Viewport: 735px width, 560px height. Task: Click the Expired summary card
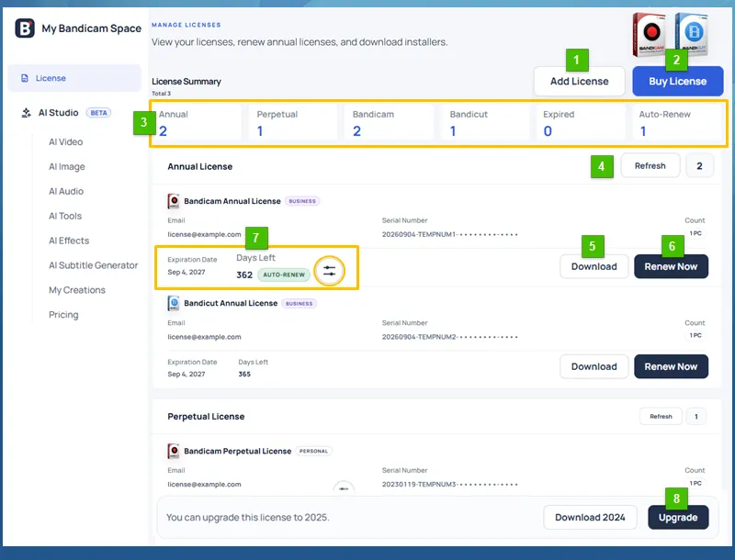(582, 123)
